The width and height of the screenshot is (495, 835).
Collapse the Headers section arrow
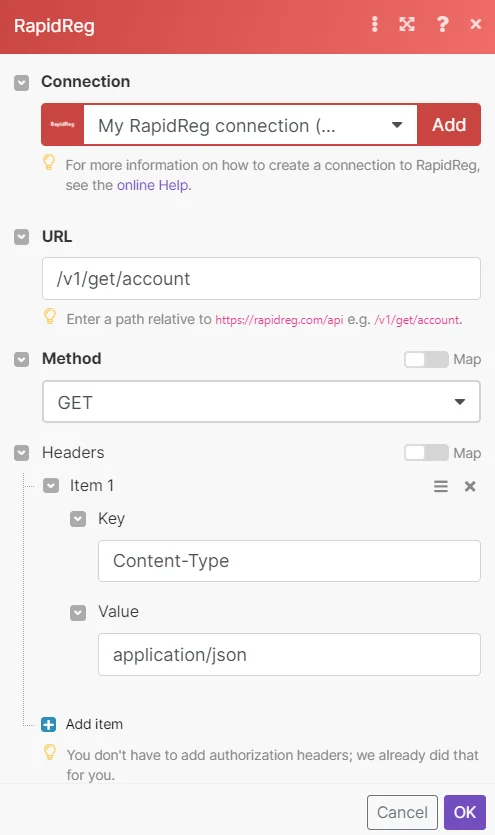tap(21, 453)
